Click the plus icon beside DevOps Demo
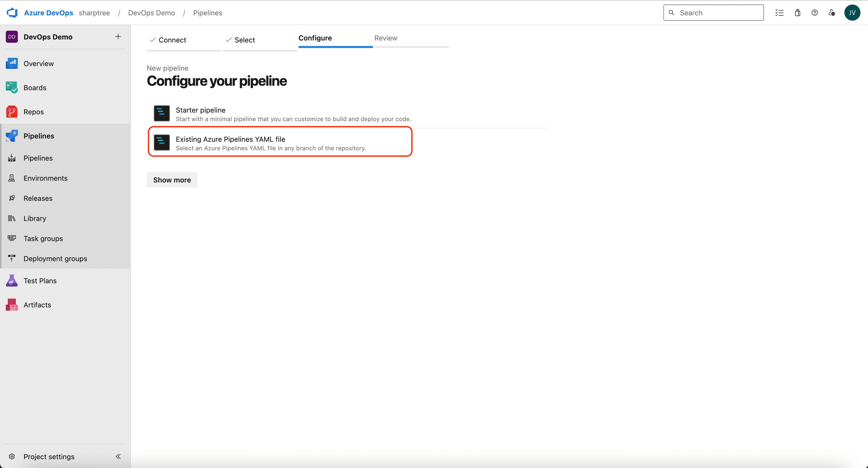This screenshot has height=468, width=868. [118, 36]
